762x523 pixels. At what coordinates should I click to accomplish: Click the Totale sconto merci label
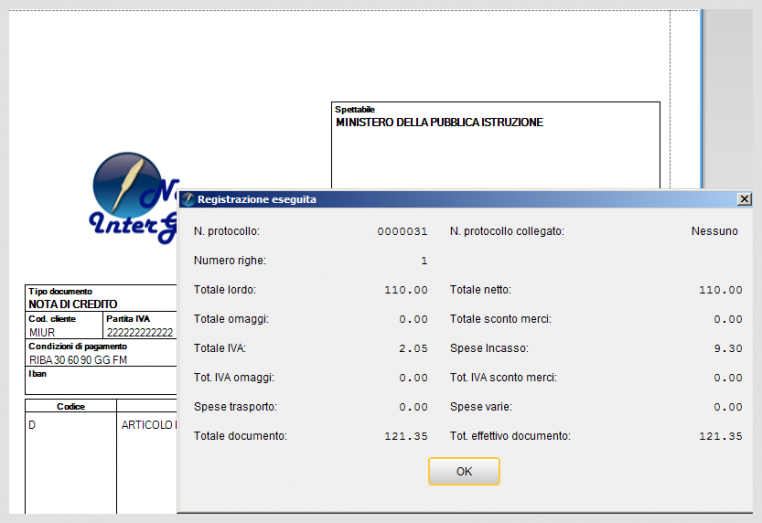501,319
